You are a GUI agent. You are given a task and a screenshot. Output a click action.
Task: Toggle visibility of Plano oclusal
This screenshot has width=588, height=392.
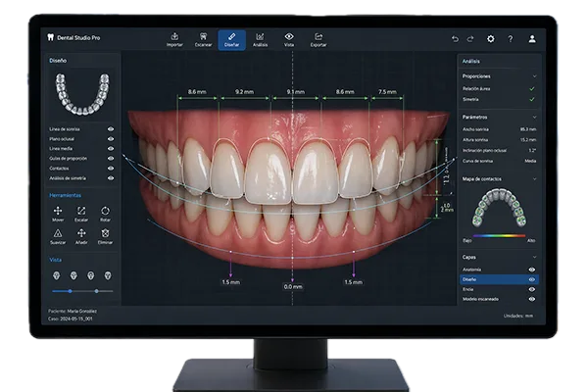(x=111, y=139)
